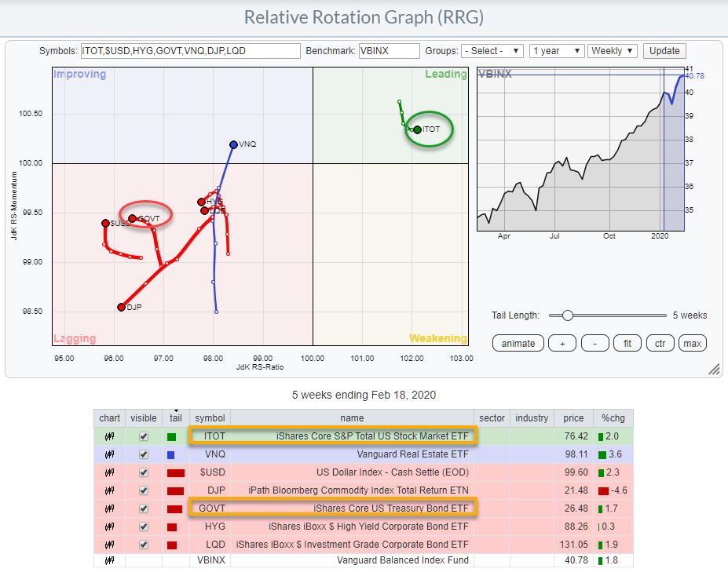This screenshot has width=728, height=576.
Task: Select Vanguard Balanced Index Fund name
Action: point(403,560)
